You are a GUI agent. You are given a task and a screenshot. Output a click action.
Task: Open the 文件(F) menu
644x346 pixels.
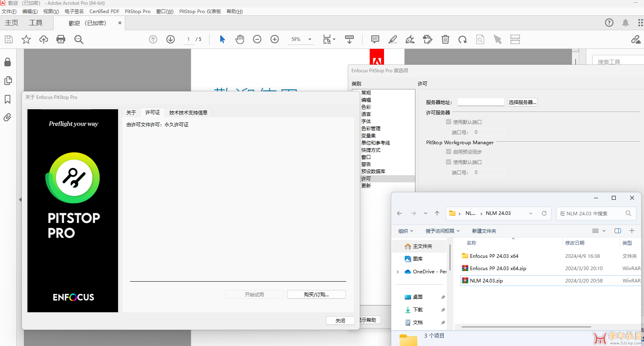click(x=9, y=12)
